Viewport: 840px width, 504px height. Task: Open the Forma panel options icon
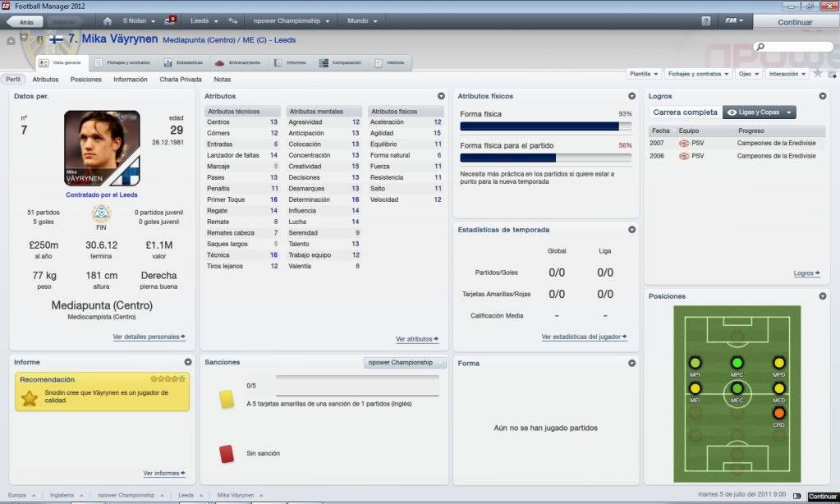(632, 363)
